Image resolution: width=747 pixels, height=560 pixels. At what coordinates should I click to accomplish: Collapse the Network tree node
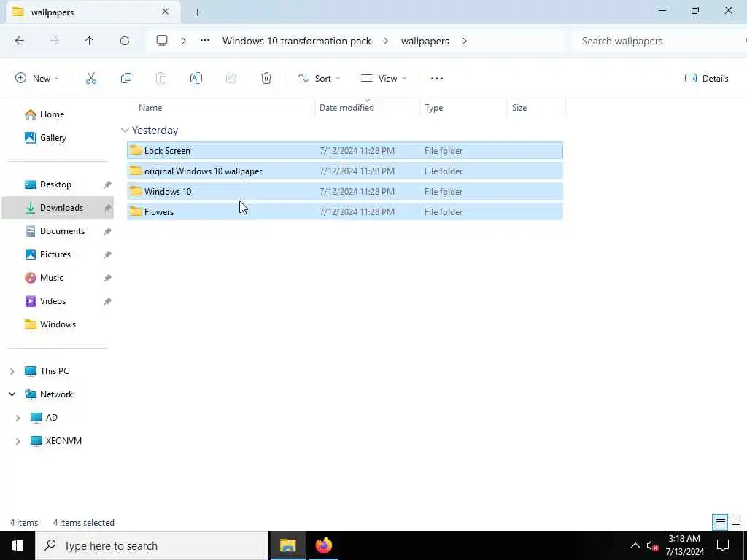click(12, 394)
